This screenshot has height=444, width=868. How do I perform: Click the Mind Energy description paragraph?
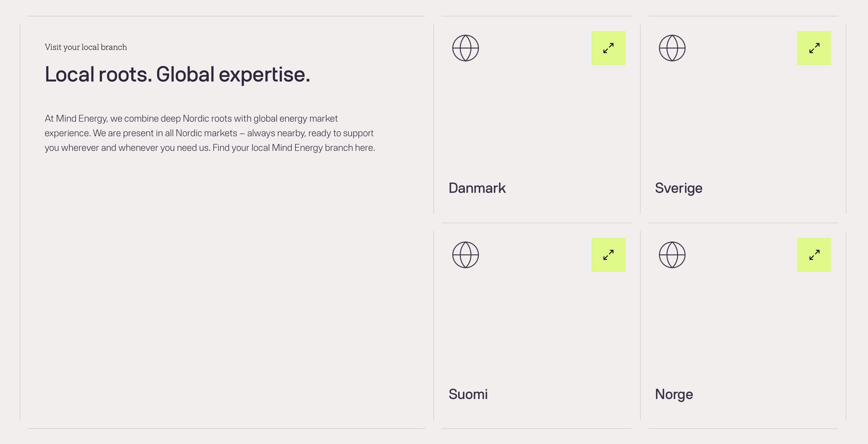pyautogui.click(x=210, y=133)
